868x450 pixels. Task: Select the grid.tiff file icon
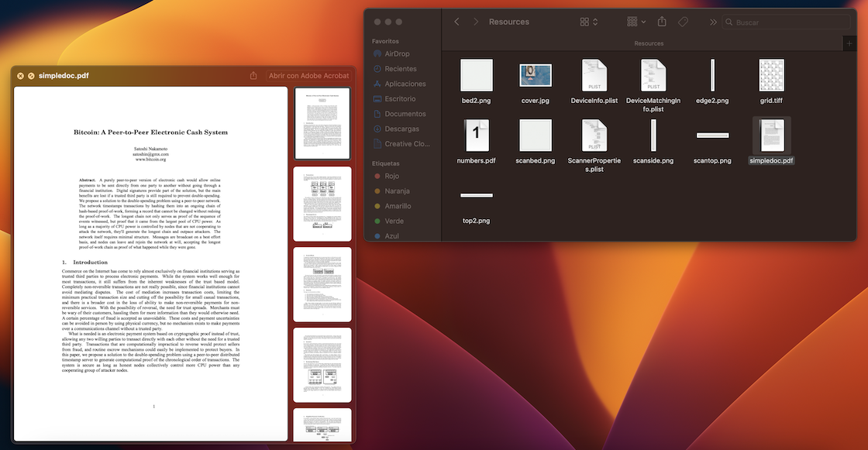tap(771, 76)
